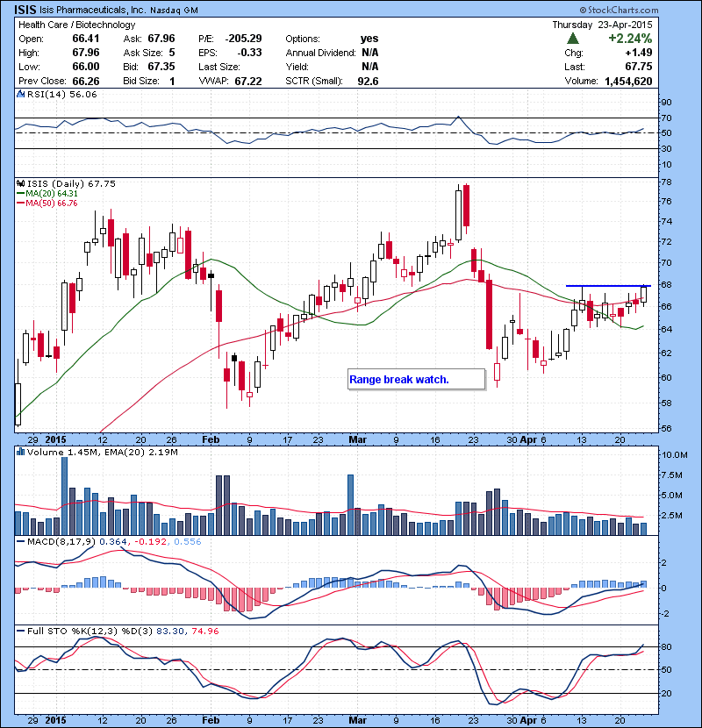Screen dimensions: 702x728
Task: Click the ISIS ticker symbol in header
Action: (x=25, y=10)
